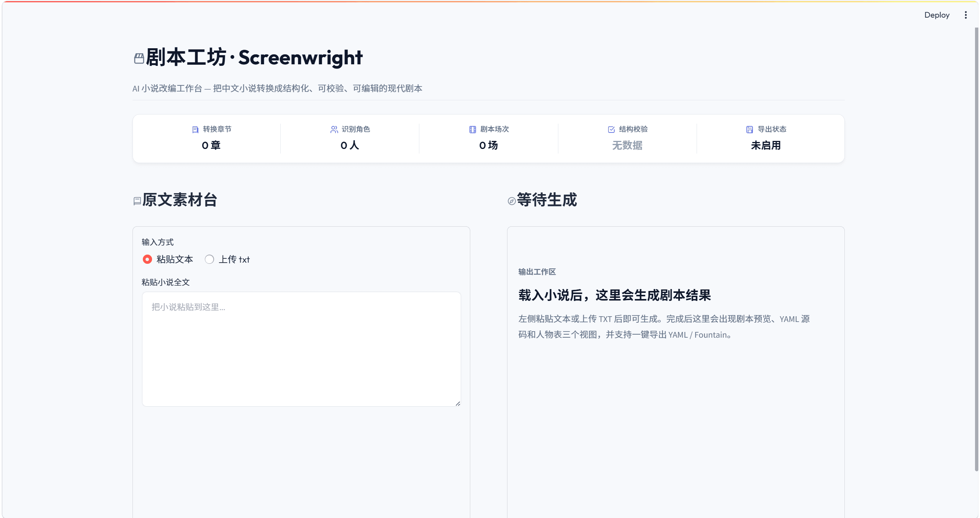Image resolution: width=980 pixels, height=518 pixels.
Task: Click the 输入方式 label
Action: (157, 242)
